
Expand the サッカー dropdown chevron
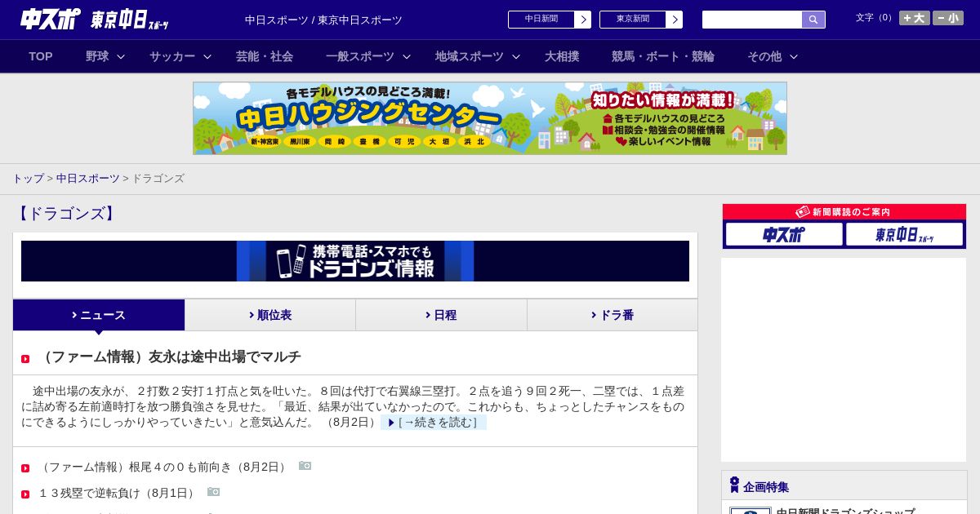207,57
